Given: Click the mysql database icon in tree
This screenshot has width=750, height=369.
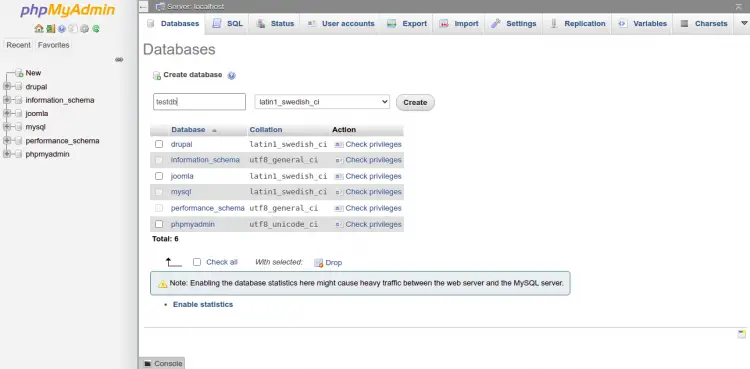Looking at the screenshot, I should 19,127.
